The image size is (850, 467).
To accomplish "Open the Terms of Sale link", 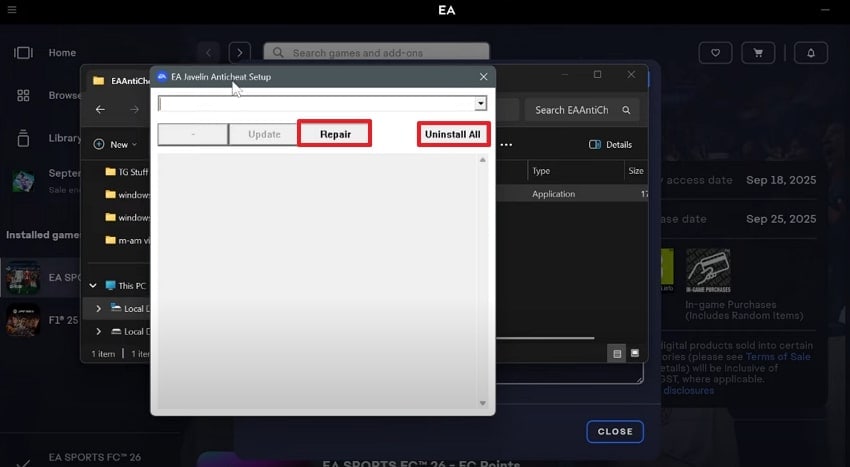I will [x=778, y=356].
